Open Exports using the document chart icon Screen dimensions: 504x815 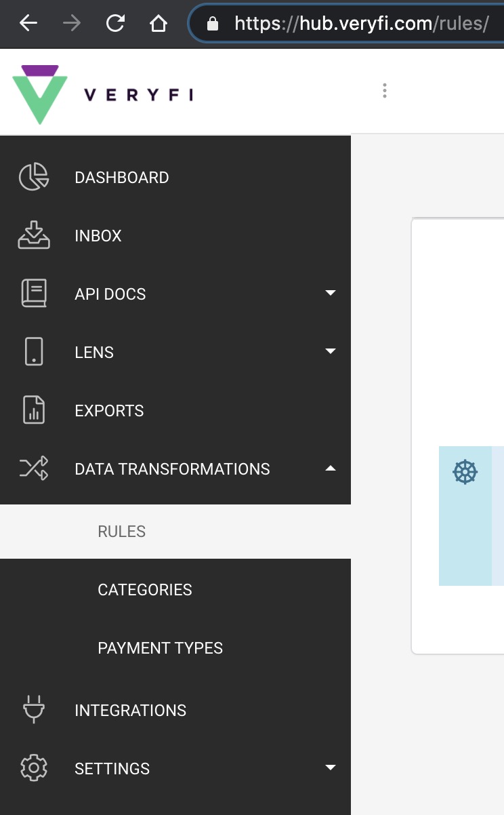[x=33, y=410]
